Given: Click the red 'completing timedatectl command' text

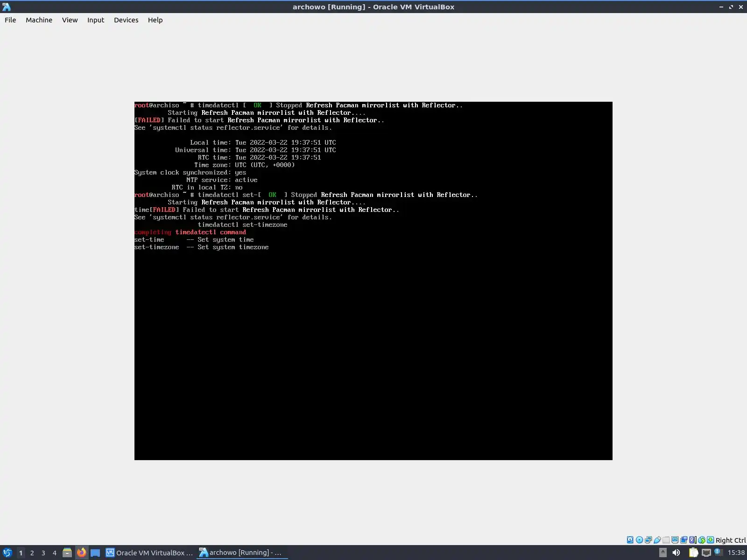Looking at the screenshot, I should point(190,232).
